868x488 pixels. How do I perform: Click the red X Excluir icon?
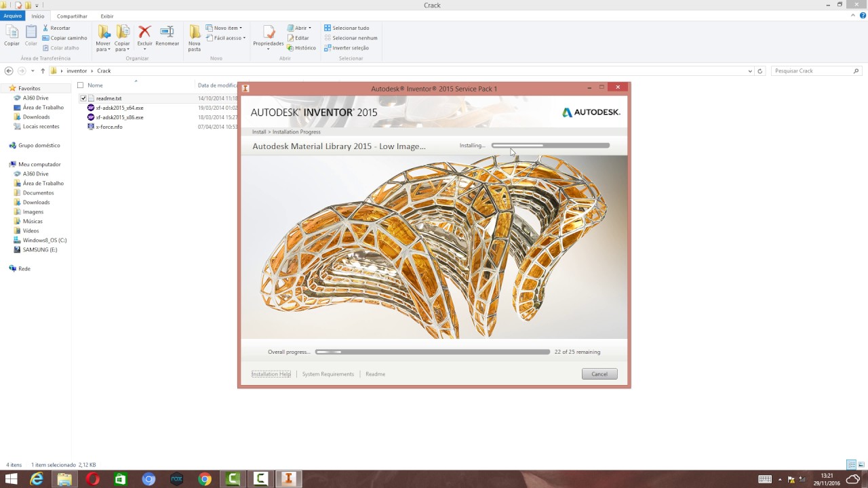pyautogui.click(x=144, y=32)
